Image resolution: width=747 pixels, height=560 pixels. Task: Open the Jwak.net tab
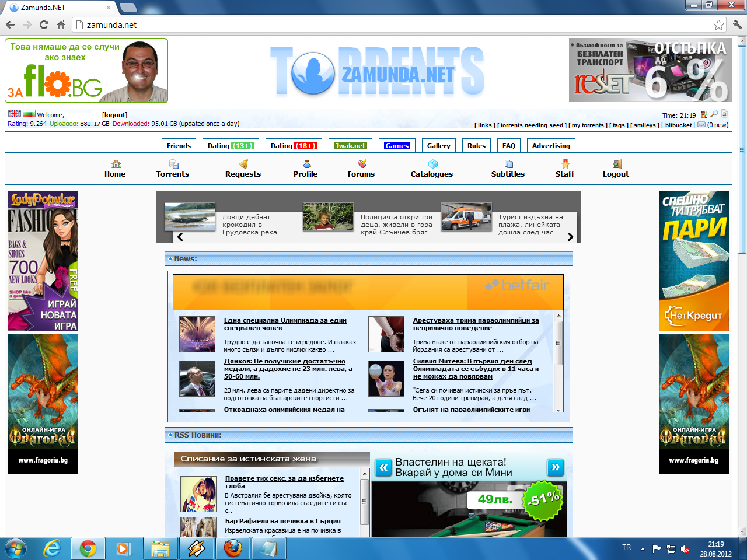pyautogui.click(x=350, y=146)
